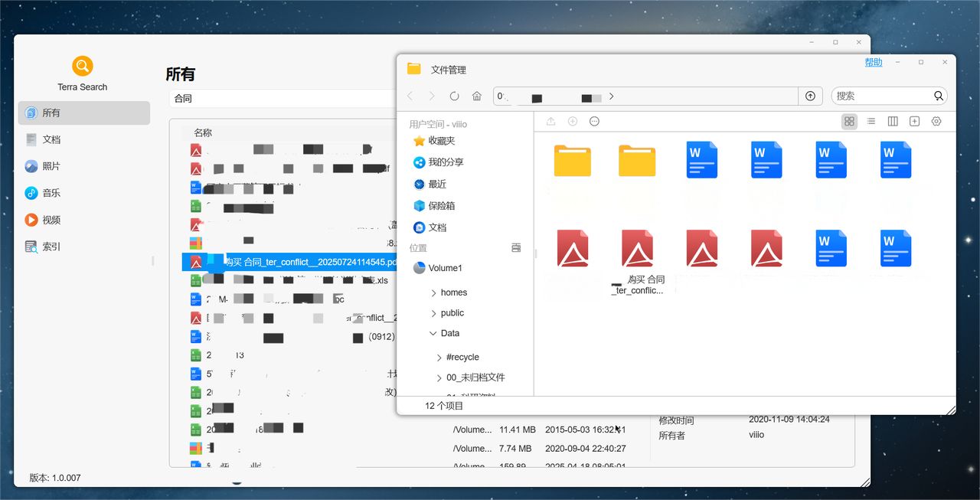Select the #recycle folder in tree

click(463, 358)
